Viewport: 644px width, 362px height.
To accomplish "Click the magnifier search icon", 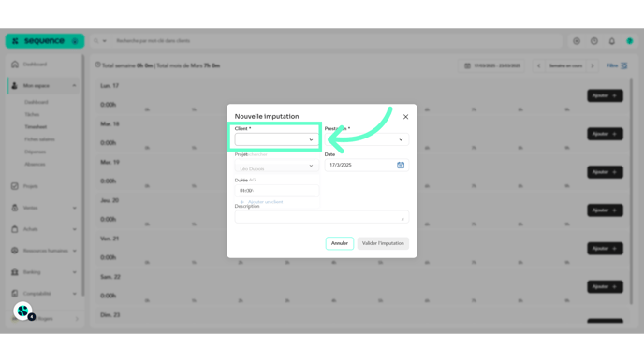I will (x=96, y=41).
